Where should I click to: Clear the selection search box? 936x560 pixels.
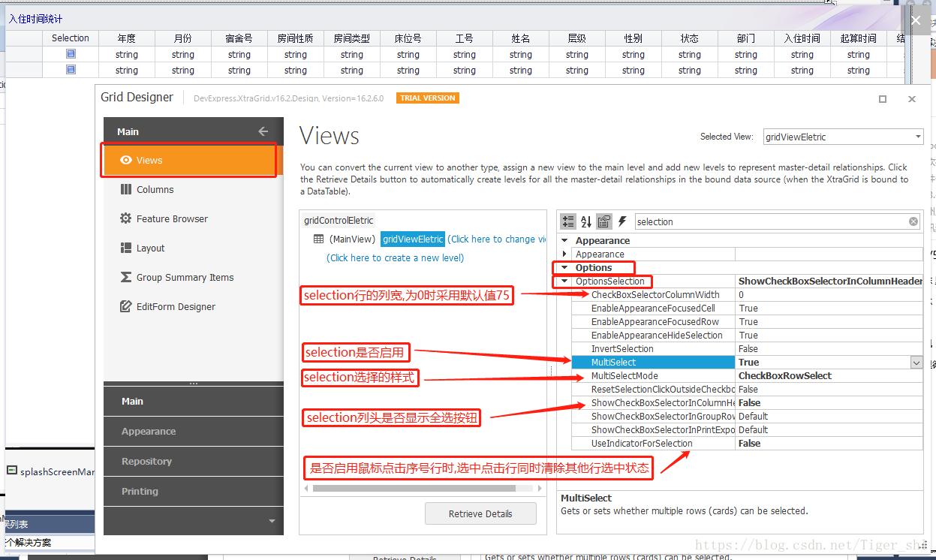click(x=913, y=221)
